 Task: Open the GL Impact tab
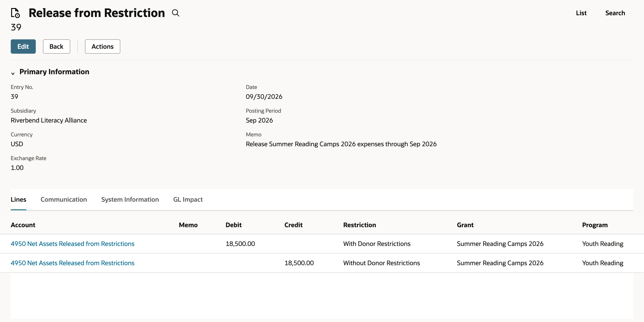[x=188, y=199]
